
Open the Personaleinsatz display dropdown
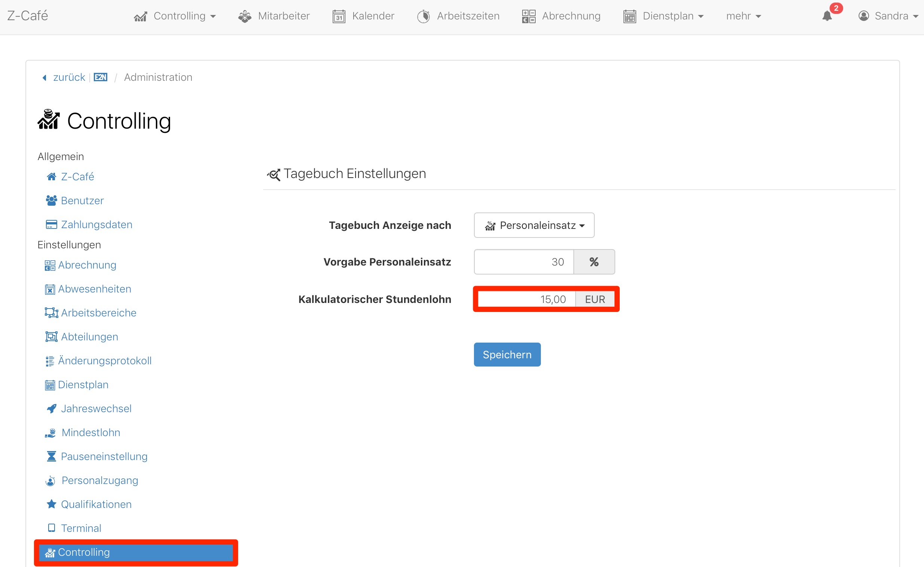(534, 226)
